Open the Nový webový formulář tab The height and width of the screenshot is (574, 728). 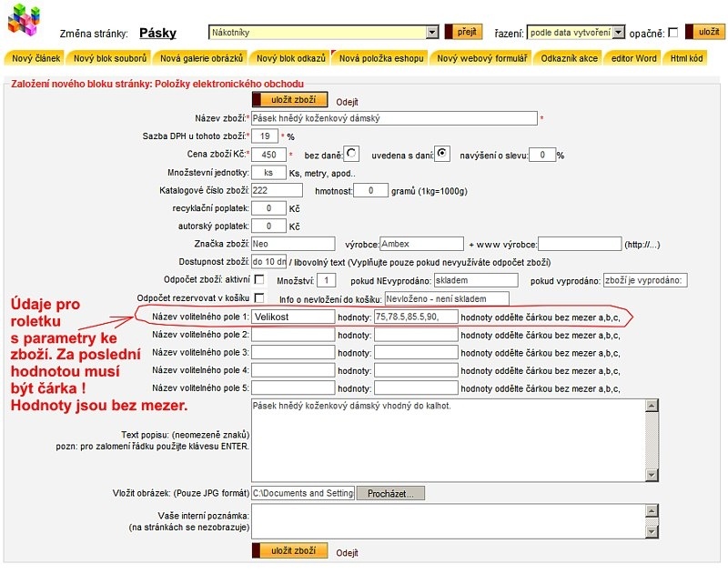(482, 58)
